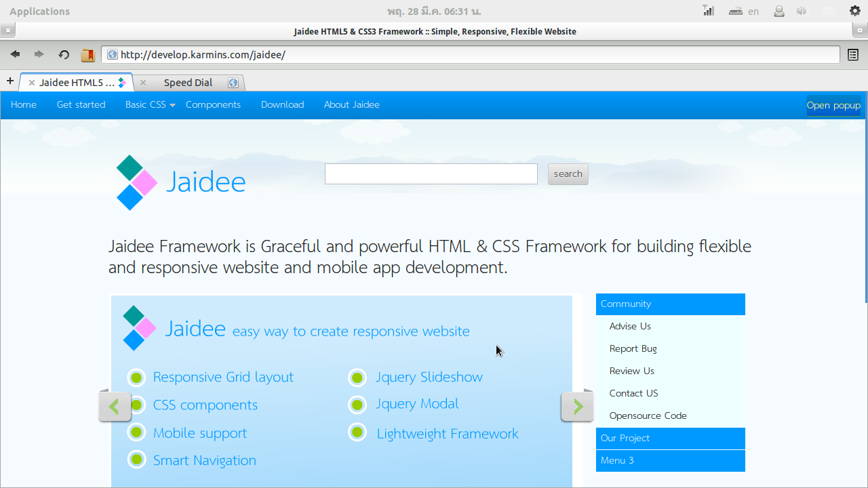
Task: Open the bookmarks folder icon in toolbar
Action: pyautogui.click(x=88, y=54)
